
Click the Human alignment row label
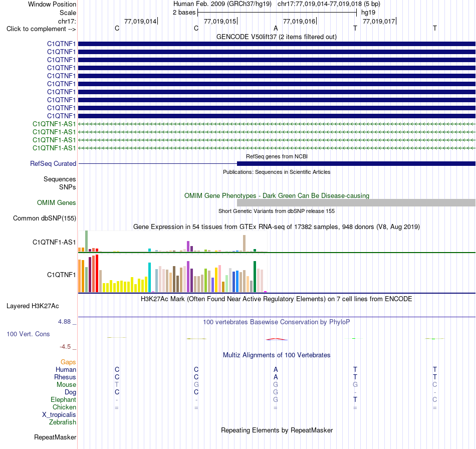(66, 369)
